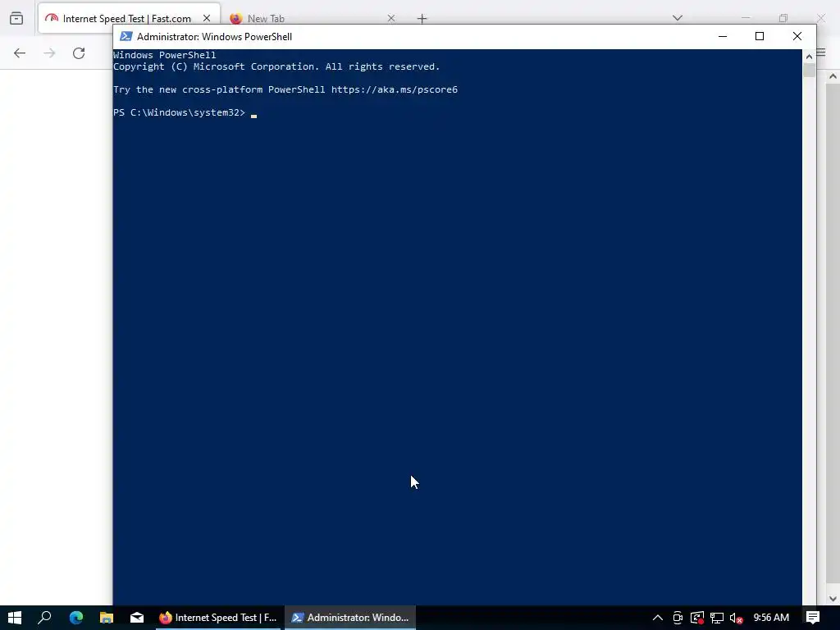Go back in the Firefox window

[20, 53]
